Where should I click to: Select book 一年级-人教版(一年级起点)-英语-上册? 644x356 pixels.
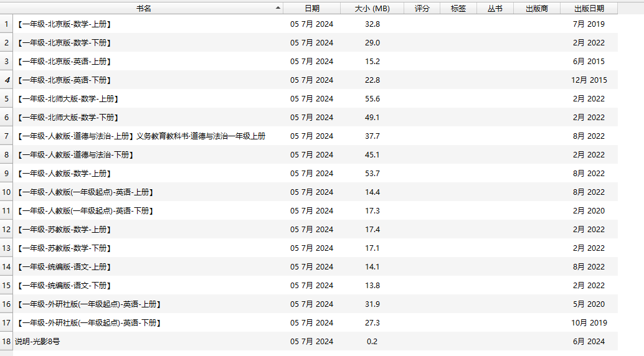tap(85, 192)
